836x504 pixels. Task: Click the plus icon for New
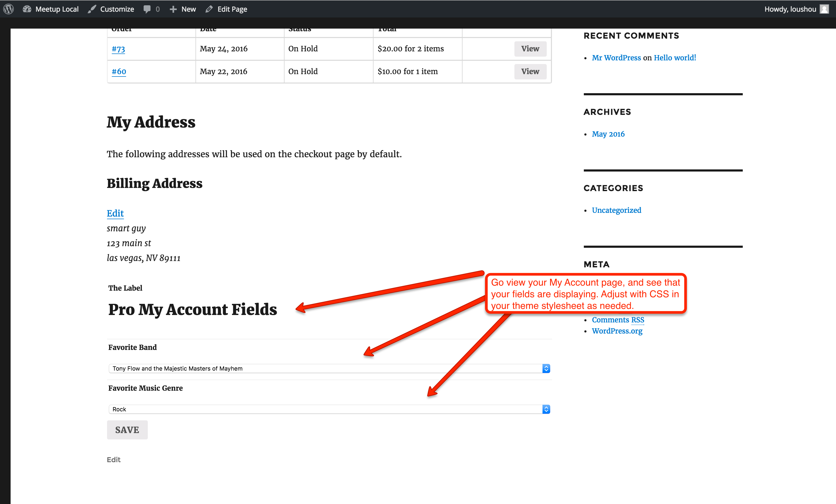(173, 9)
